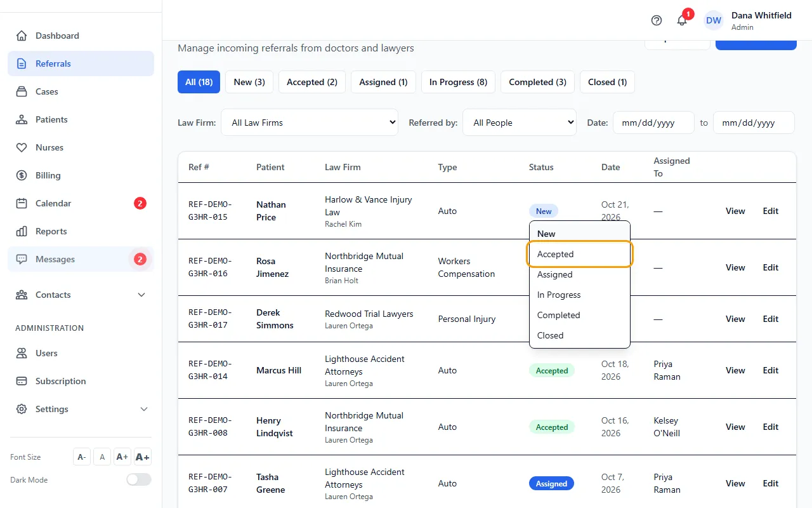The image size is (812, 508).
Task: Filter by the In Progress (8) tab
Action: [458, 82]
